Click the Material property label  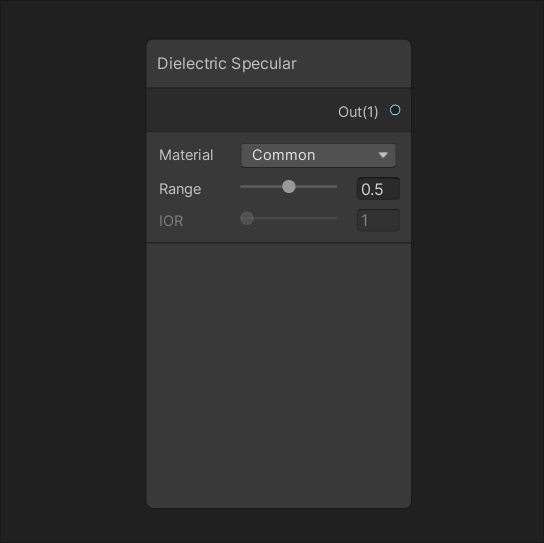click(x=186, y=155)
